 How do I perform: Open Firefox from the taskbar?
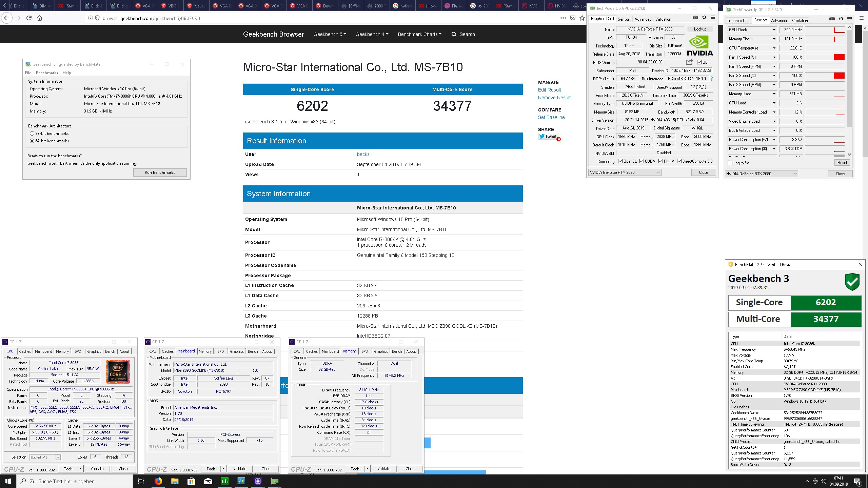(x=158, y=481)
